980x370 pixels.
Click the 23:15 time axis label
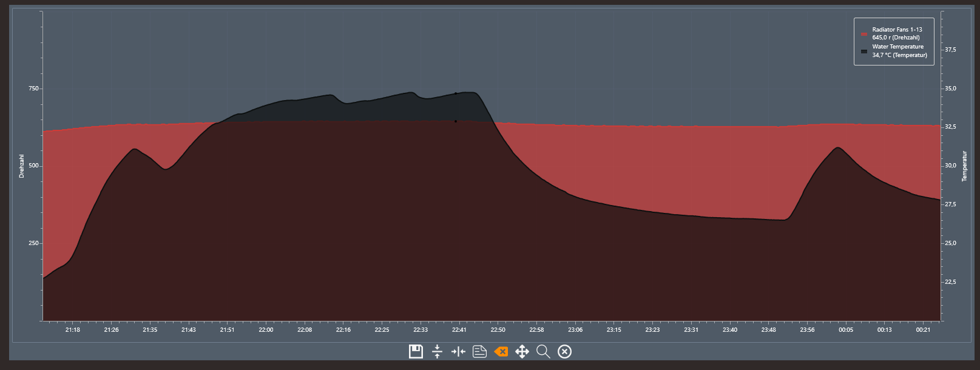point(613,330)
